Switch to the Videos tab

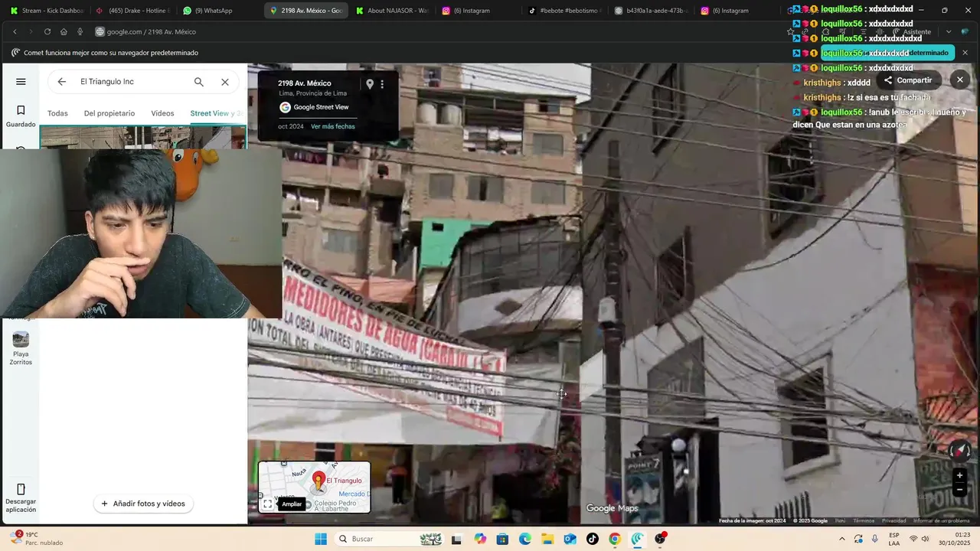click(x=162, y=113)
